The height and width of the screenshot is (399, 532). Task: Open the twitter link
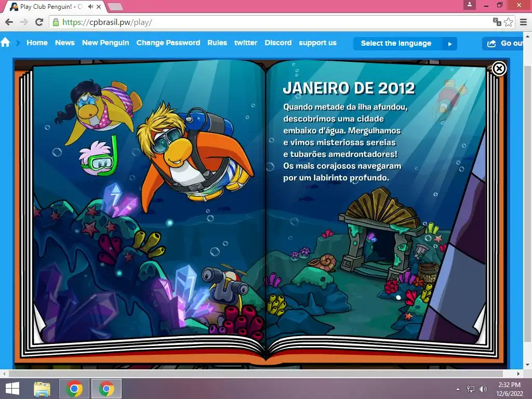[x=246, y=43]
